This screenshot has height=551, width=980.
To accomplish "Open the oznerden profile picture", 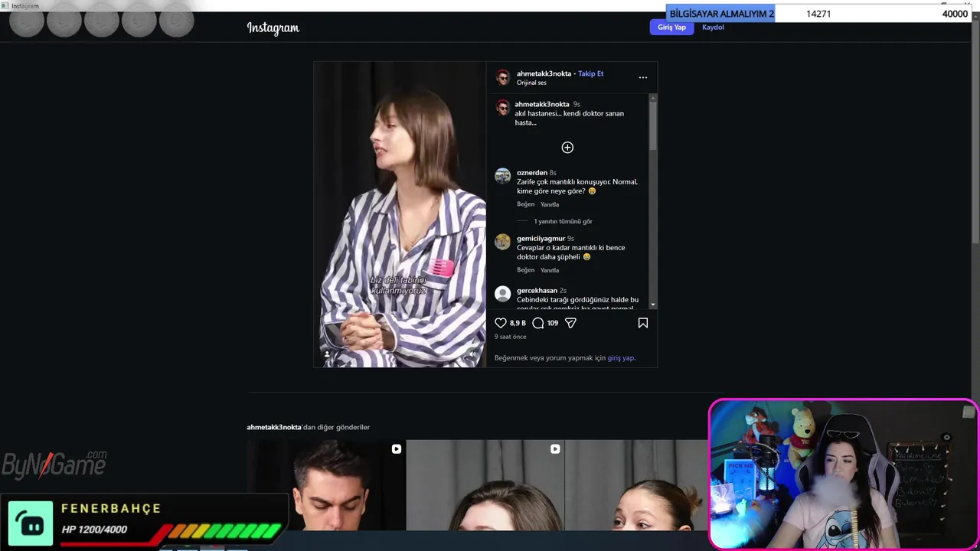I will pos(503,176).
